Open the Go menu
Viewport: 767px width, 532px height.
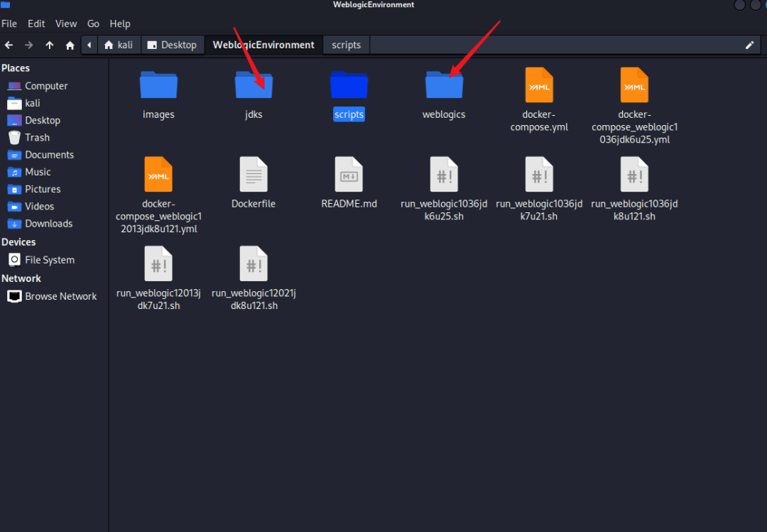93,23
